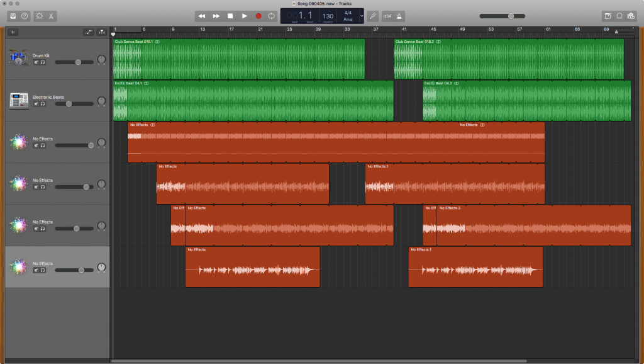Select the No Effects.3 audio region

(x=534, y=225)
